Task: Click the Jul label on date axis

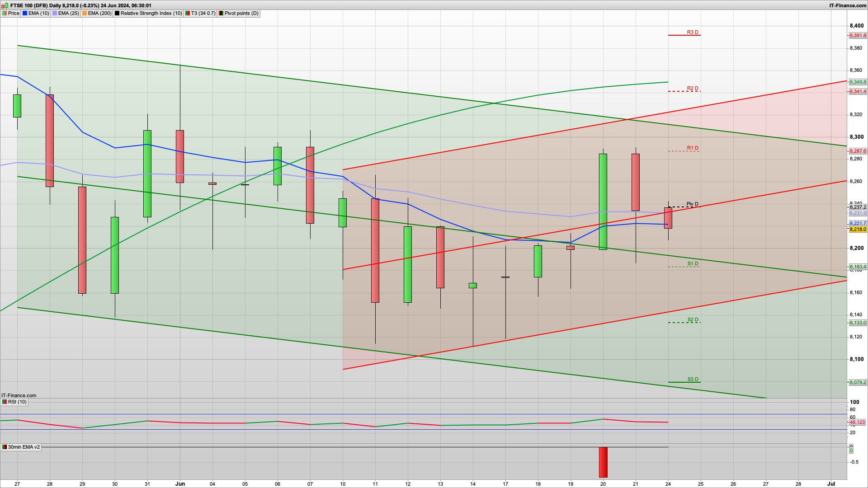Action: pos(831,483)
